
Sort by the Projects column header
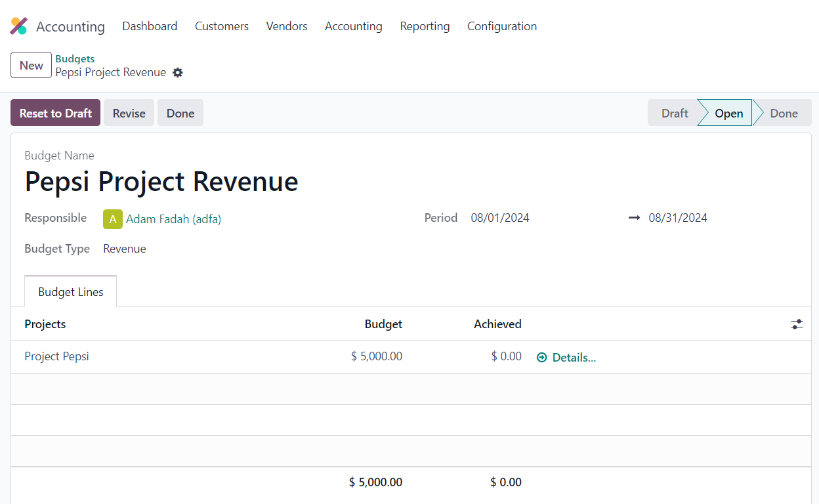(x=45, y=324)
